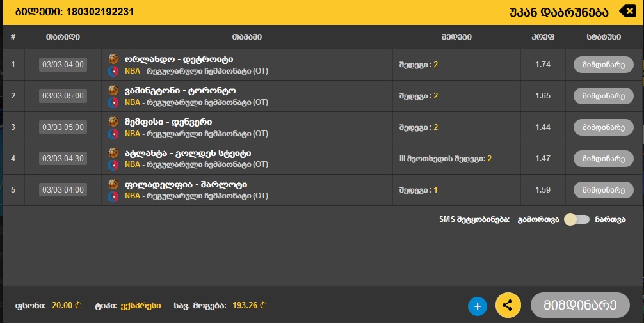Click შედეგი: 1 result for ფილადელფია row
This screenshot has width=644, height=323.
pos(418,190)
